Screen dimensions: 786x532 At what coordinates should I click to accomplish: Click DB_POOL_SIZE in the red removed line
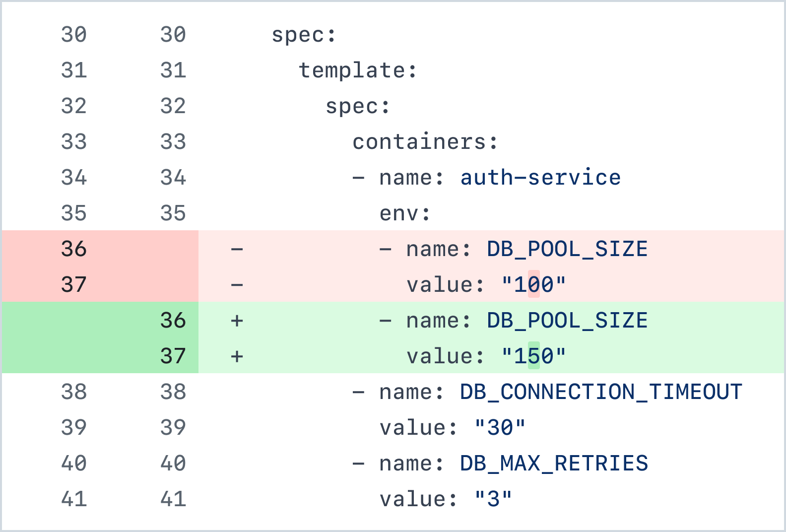point(567,249)
